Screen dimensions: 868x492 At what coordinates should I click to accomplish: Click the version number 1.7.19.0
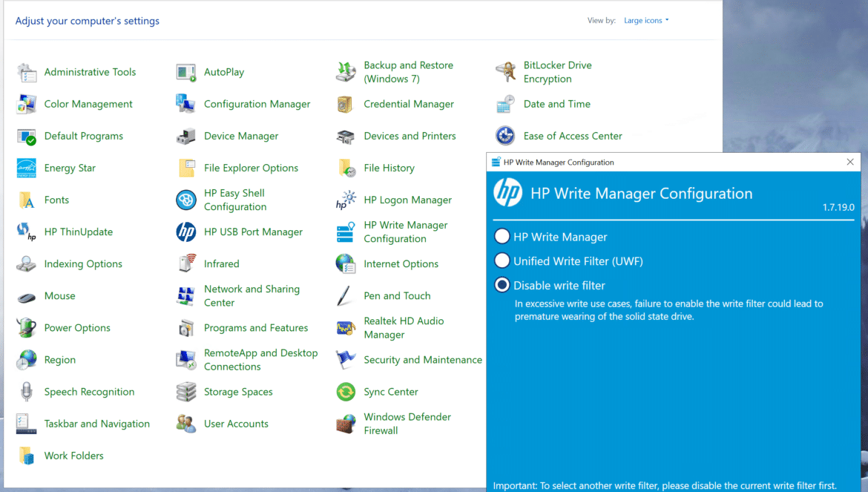[838, 208]
